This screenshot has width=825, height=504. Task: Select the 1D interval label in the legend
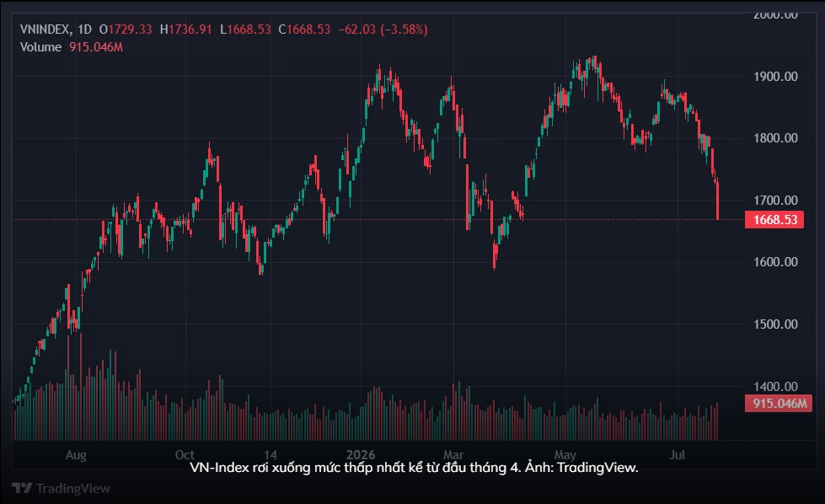coord(85,29)
